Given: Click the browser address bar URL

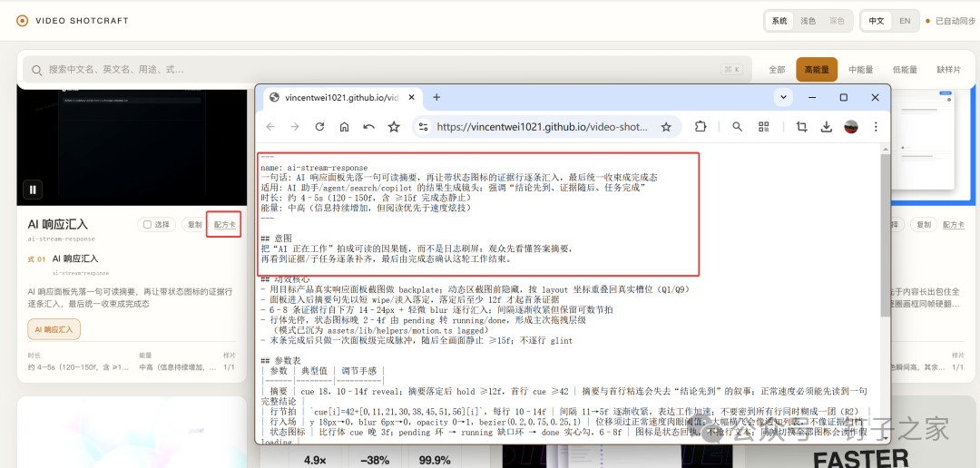Looking at the screenshot, I should point(542,127).
